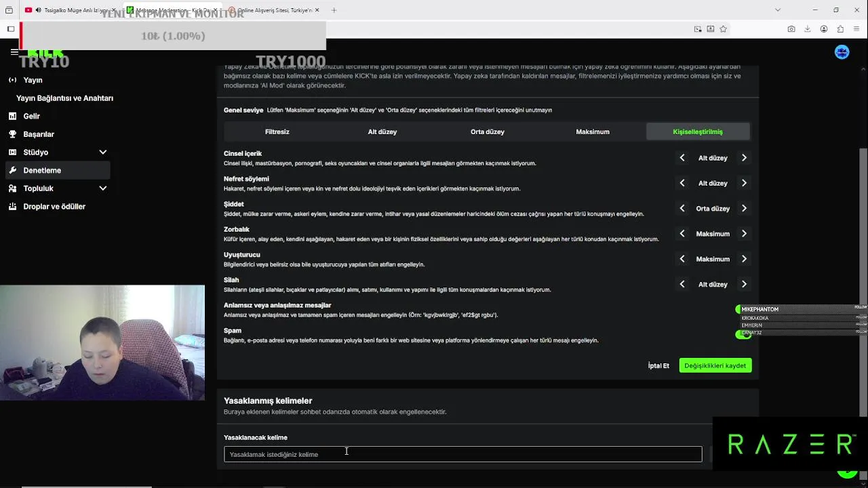868x488 pixels.
Task: Raise the Nefret söylemi level with right arrow
Action: click(x=744, y=183)
